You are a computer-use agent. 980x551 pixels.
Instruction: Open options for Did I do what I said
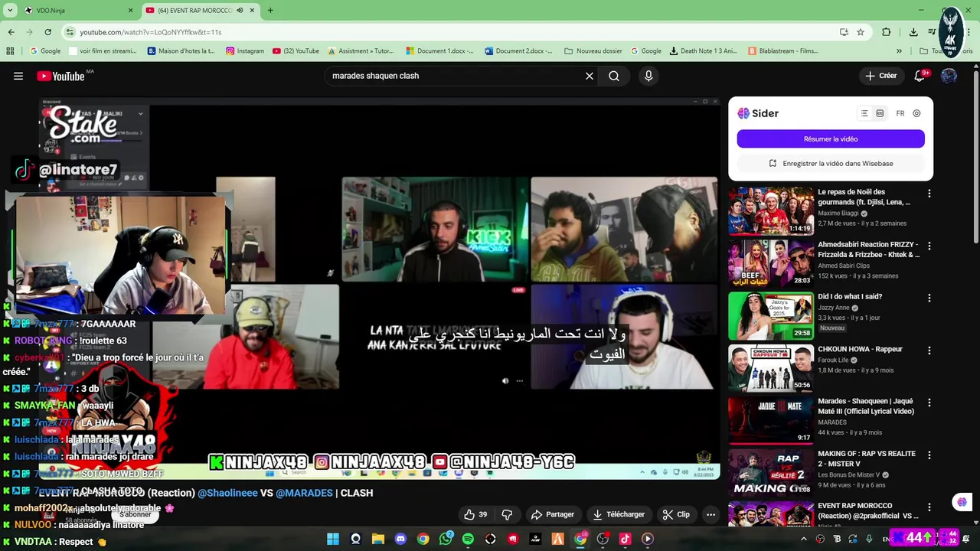pyautogui.click(x=929, y=298)
